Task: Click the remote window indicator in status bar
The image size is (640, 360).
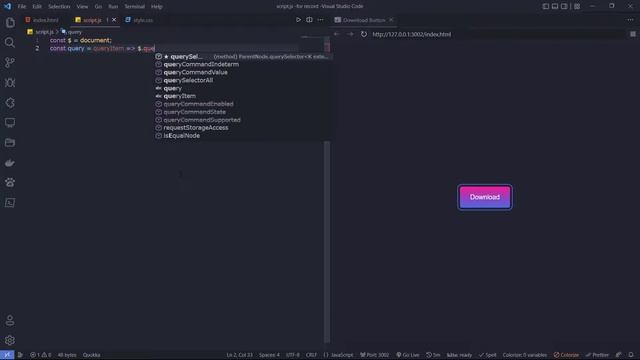Action: coord(7,355)
